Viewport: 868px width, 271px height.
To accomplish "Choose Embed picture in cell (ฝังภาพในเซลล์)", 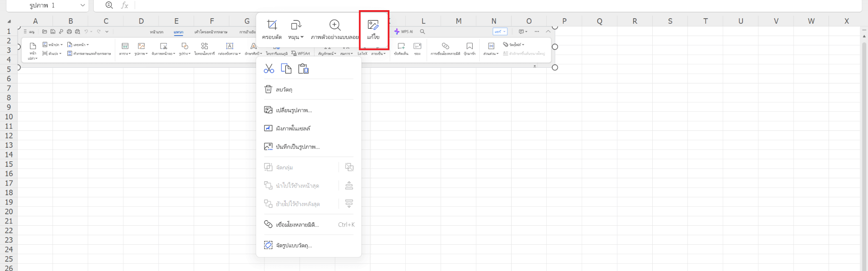I will [x=293, y=128].
